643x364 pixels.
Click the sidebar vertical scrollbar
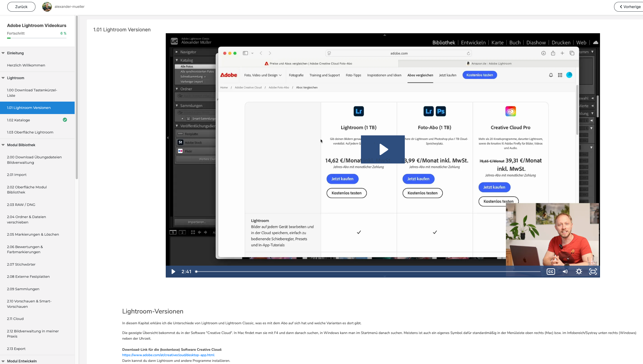(x=77, y=97)
